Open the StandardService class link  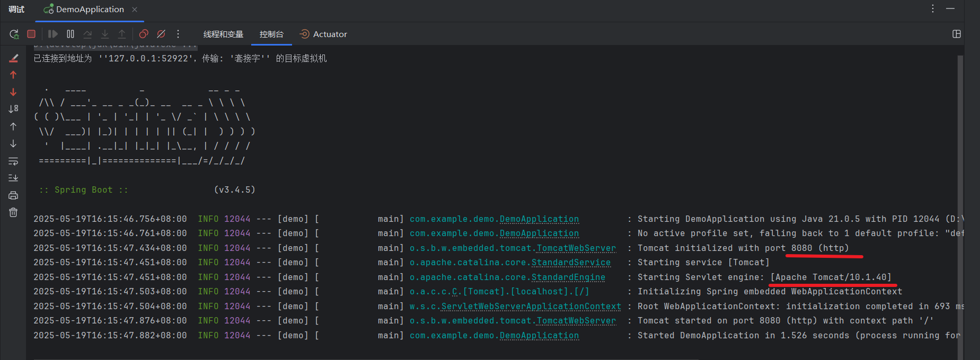click(x=571, y=263)
